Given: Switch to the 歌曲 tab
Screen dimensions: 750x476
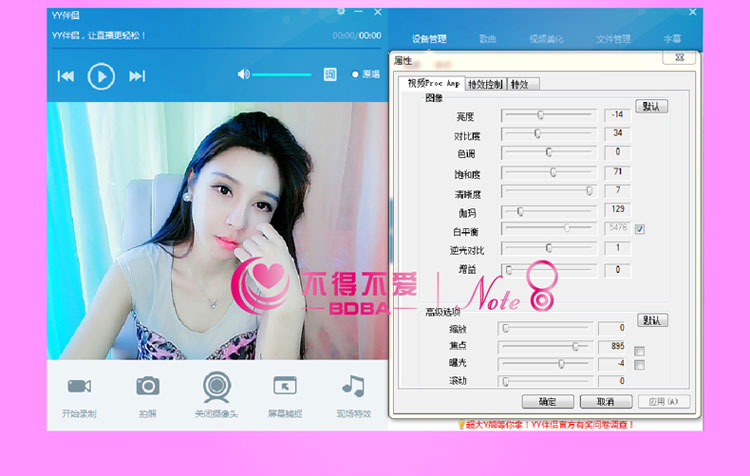Looking at the screenshot, I should (x=487, y=39).
